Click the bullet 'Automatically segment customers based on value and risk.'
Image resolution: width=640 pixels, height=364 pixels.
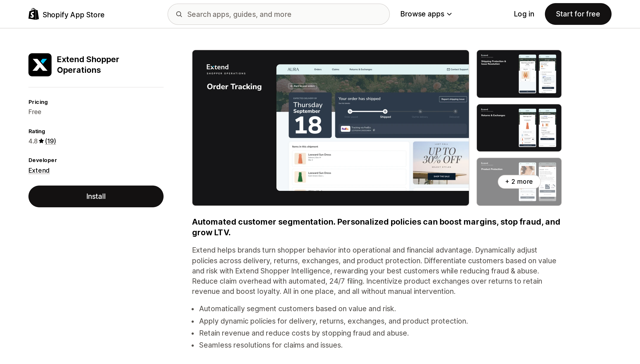tap(297, 309)
